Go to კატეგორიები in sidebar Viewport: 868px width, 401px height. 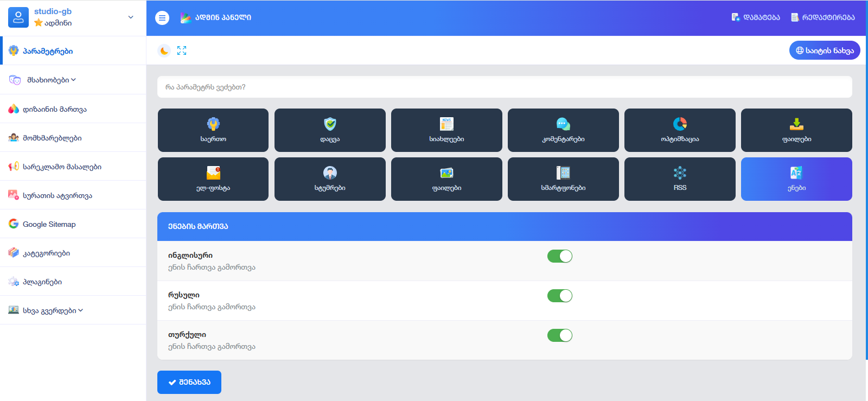pyautogui.click(x=46, y=253)
